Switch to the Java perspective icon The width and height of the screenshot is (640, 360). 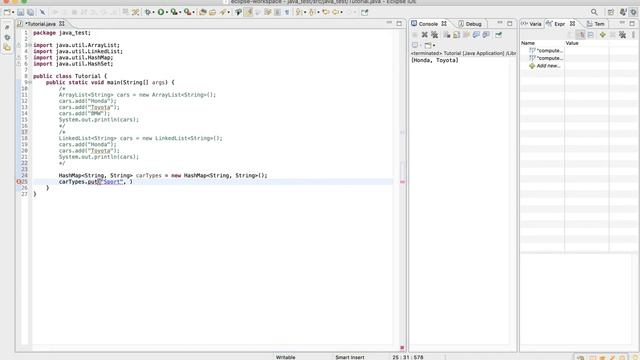[623, 12]
